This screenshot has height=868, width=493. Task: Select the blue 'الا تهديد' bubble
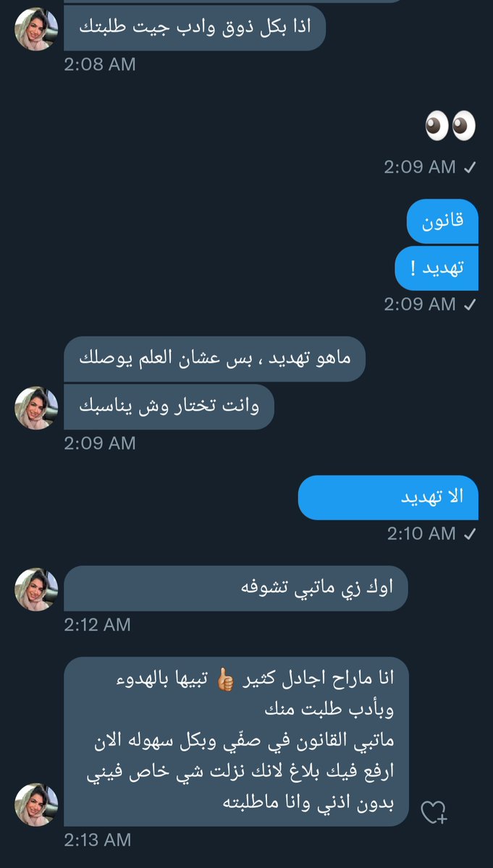point(388,497)
